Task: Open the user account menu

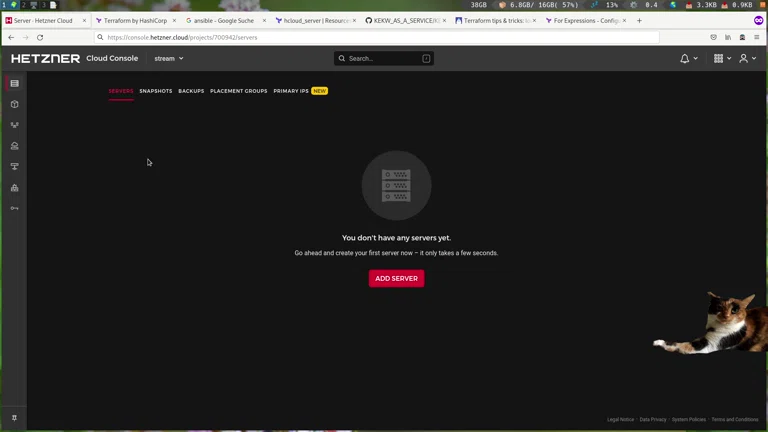Action: (744, 58)
